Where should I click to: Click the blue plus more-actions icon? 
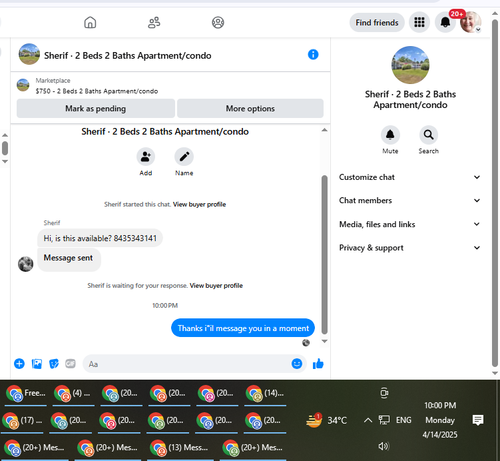[x=19, y=364]
